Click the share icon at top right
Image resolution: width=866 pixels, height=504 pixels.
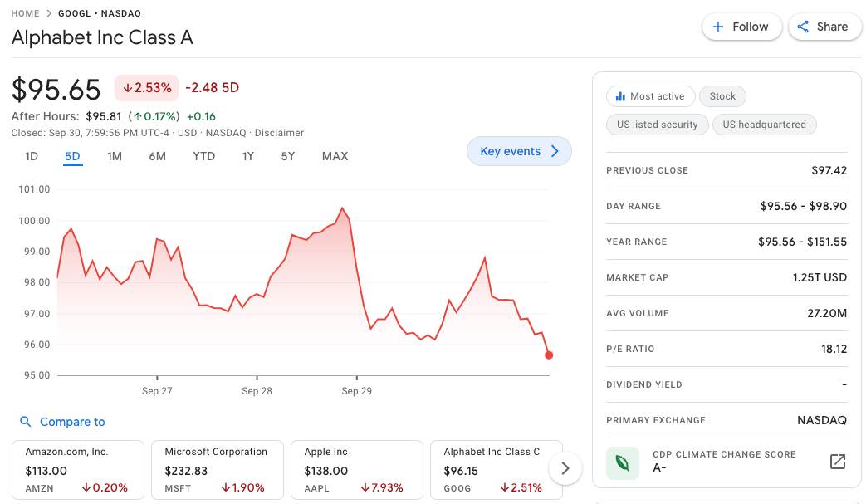click(803, 27)
